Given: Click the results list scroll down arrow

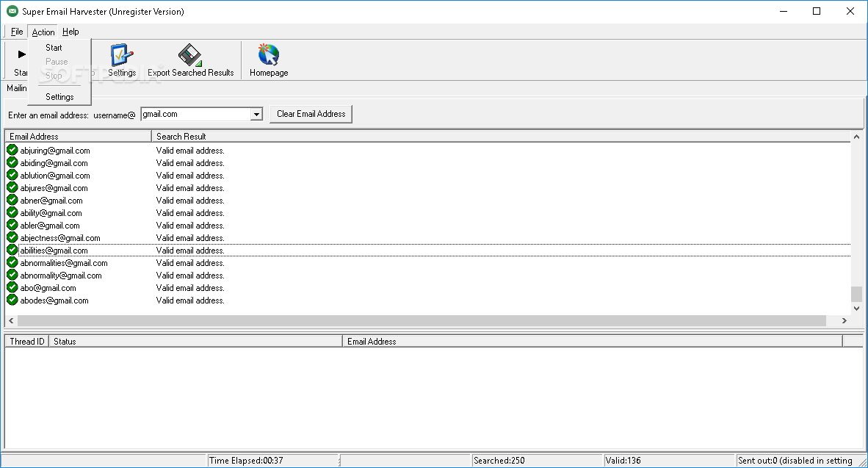Looking at the screenshot, I should pyautogui.click(x=856, y=309).
